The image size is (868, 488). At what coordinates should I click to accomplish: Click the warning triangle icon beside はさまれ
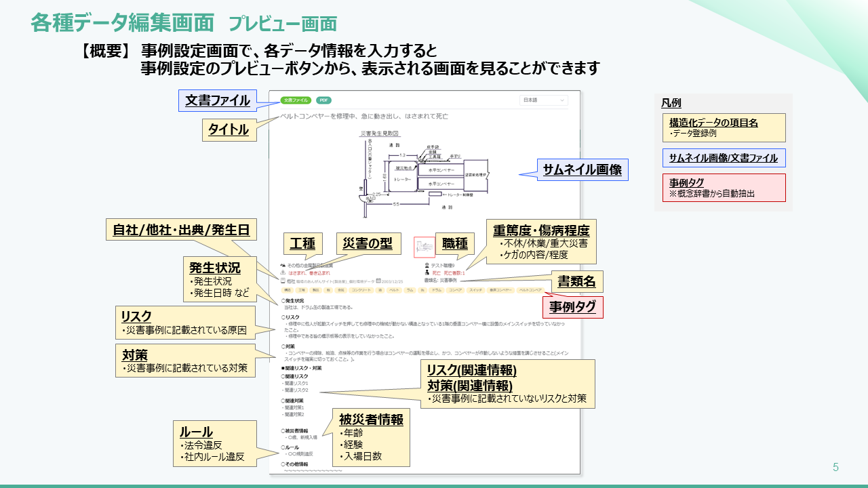coord(283,273)
